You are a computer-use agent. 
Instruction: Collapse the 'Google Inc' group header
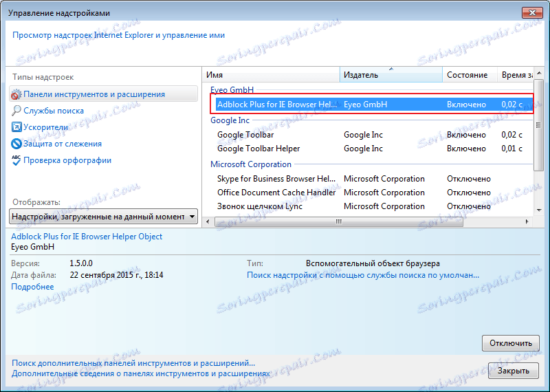[230, 120]
